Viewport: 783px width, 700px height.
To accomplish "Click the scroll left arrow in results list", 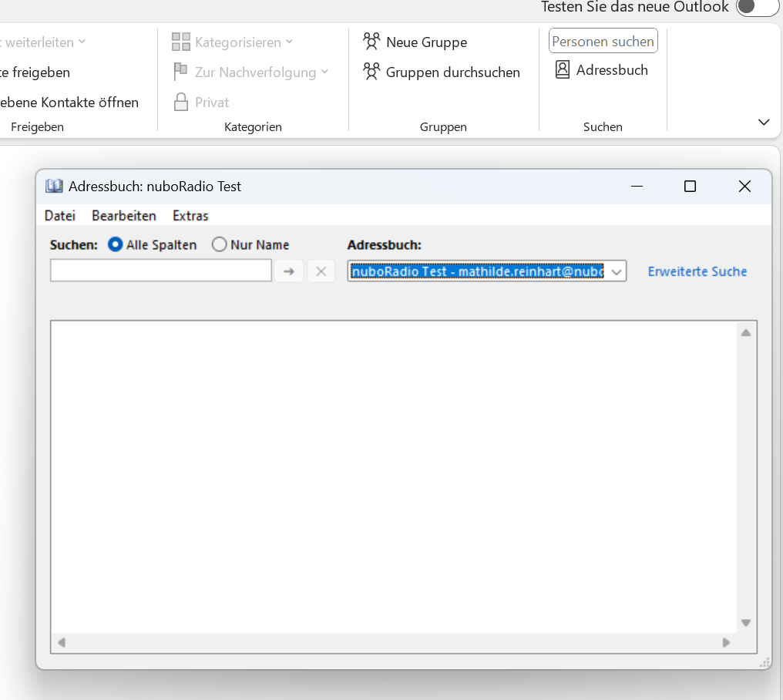I will (62, 642).
